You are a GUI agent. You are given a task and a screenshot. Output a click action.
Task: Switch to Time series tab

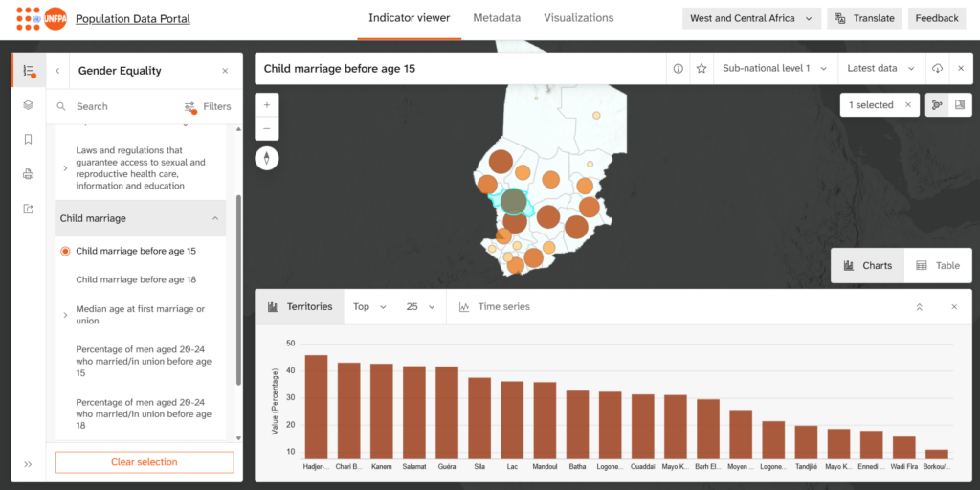[495, 307]
